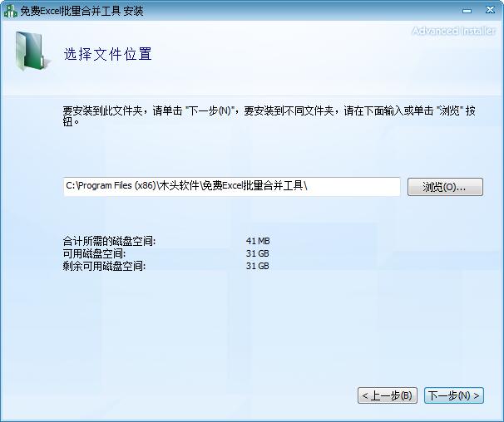Click the 可用磁盘空间 label
Viewport: 504px width, 422px height.
pyautogui.click(x=94, y=253)
